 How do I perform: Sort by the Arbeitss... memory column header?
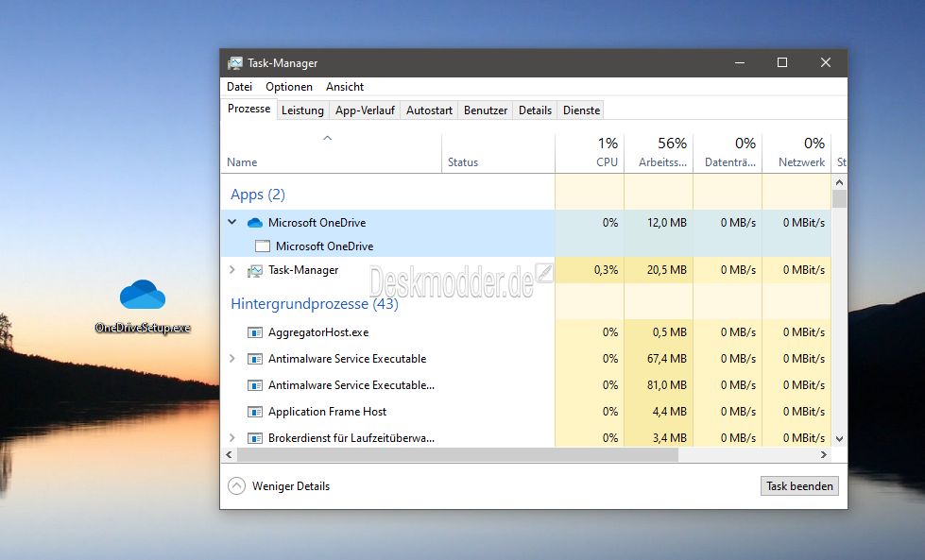click(x=659, y=154)
